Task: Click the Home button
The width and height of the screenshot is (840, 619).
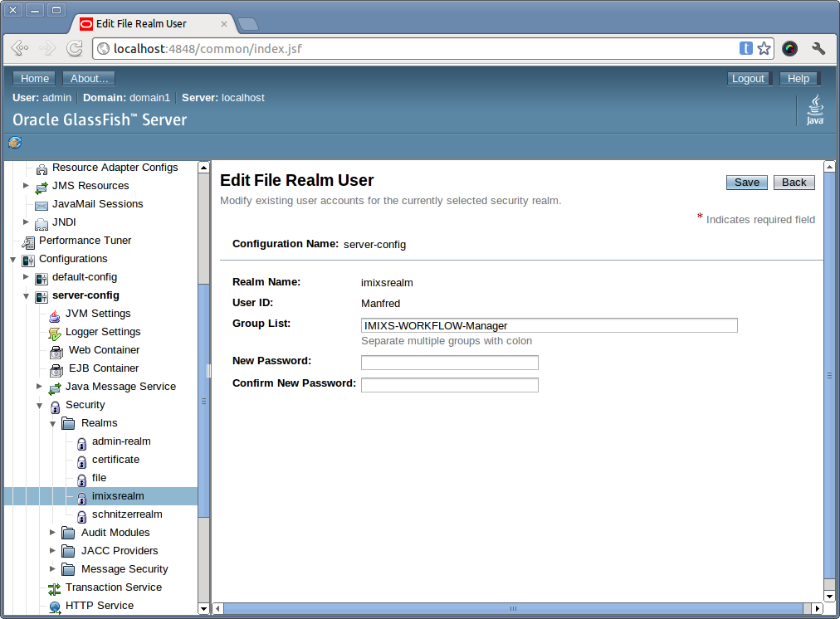Action: point(35,78)
